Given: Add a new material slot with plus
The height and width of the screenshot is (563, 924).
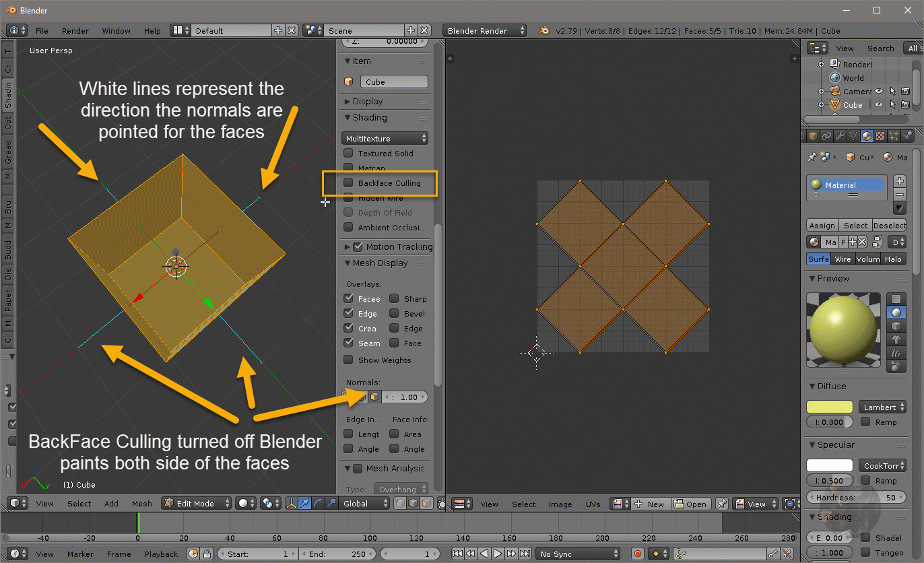Looking at the screenshot, I should (x=900, y=180).
